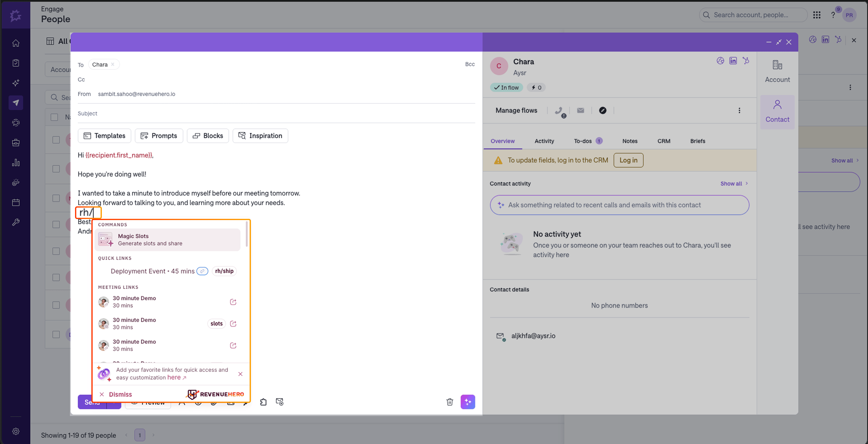Open the CRM tab
The height and width of the screenshot is (444, 868).
pos(664,141)
